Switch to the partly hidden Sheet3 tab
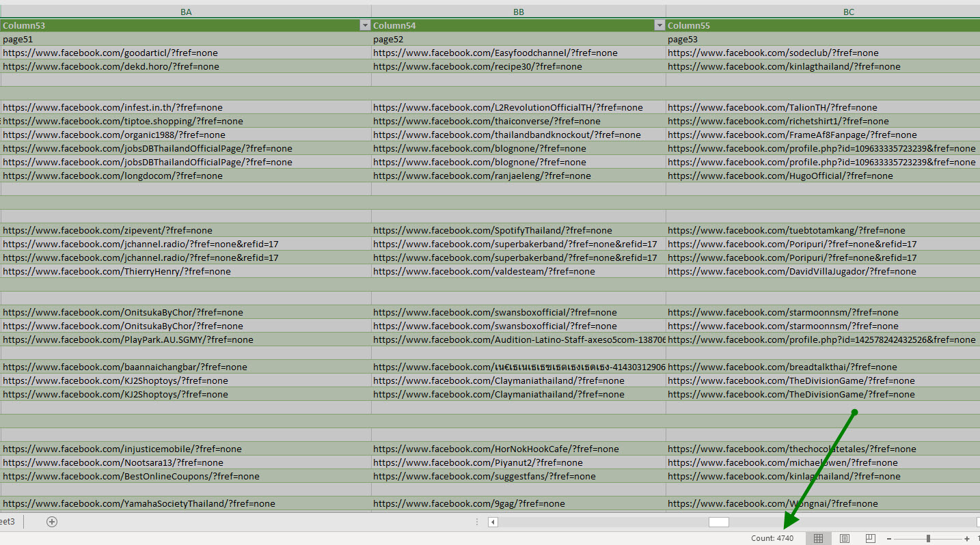Screen dimensions: 980x545 coord(8,522)
